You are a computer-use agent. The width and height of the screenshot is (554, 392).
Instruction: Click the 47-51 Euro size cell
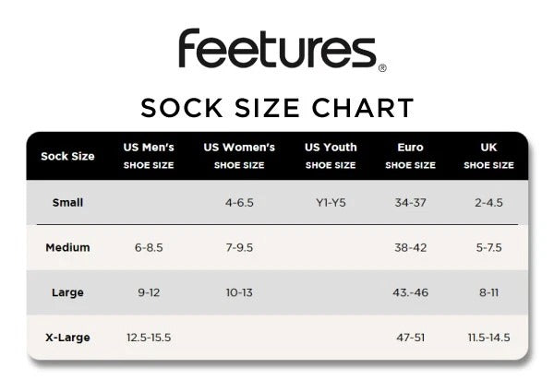(x=410, y=338)
